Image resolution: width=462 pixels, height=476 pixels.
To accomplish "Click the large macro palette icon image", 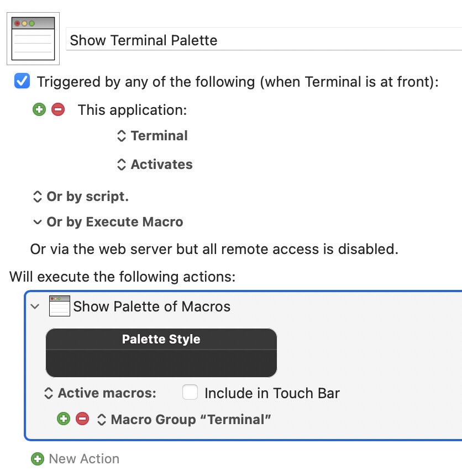I will (33, 39).
